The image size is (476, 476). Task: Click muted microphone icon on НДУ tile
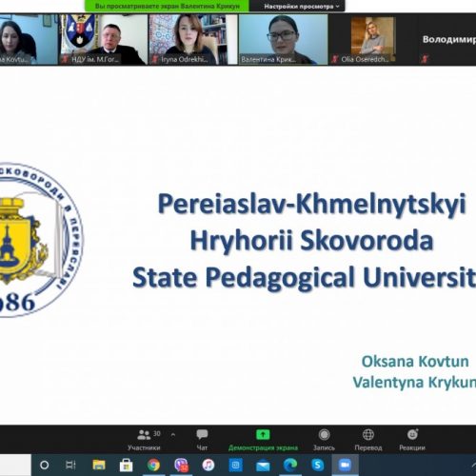(x=65, y=59)
